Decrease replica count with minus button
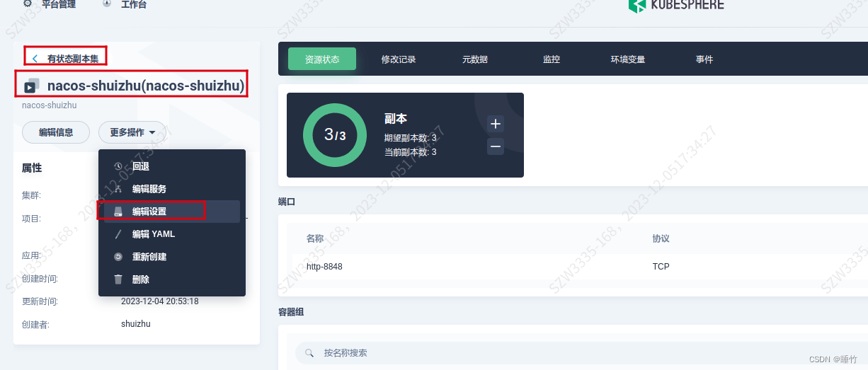This screenshot has width=868, height=370. (x=496, y=146)
